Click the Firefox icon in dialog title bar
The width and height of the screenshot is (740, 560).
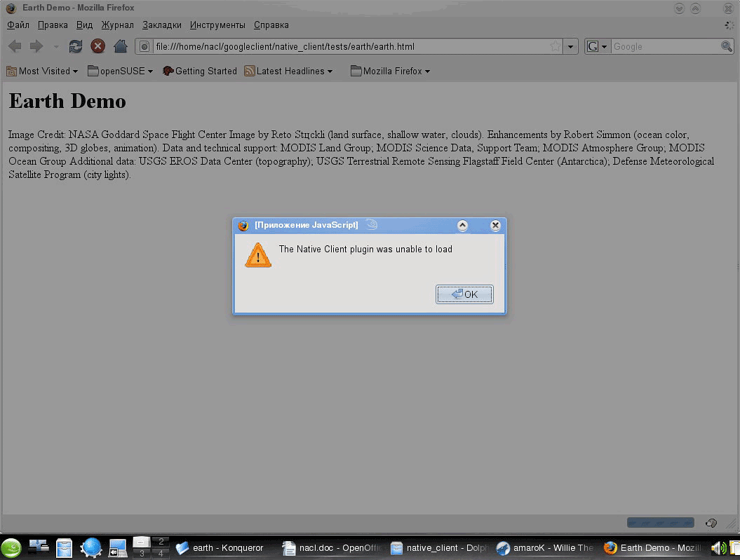coord(243,225)
